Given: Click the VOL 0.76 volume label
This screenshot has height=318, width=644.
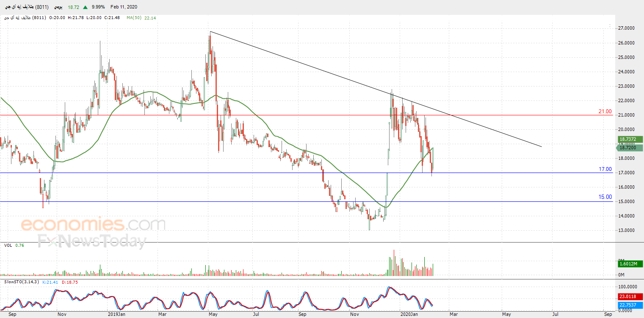Looking at the screenshot, I should pyautogui.click(x=14, y=245).
